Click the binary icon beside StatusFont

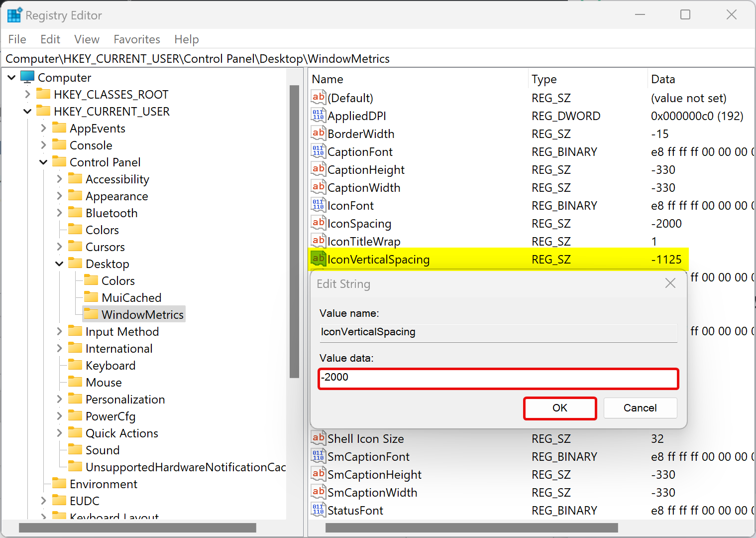click(319, 510)
